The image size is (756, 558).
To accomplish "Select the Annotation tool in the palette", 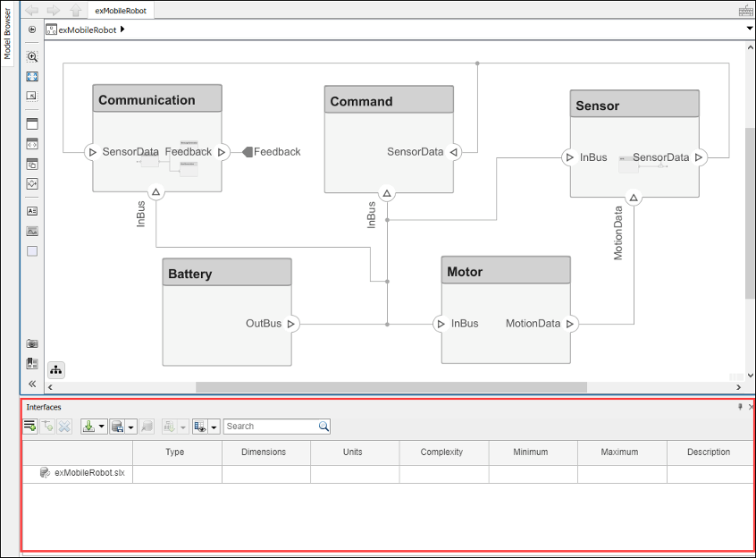I will pos(32,211).
